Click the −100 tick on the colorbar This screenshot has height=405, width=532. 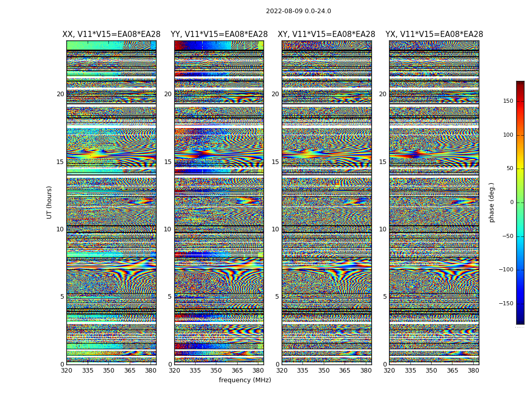(x=506, y=269)
